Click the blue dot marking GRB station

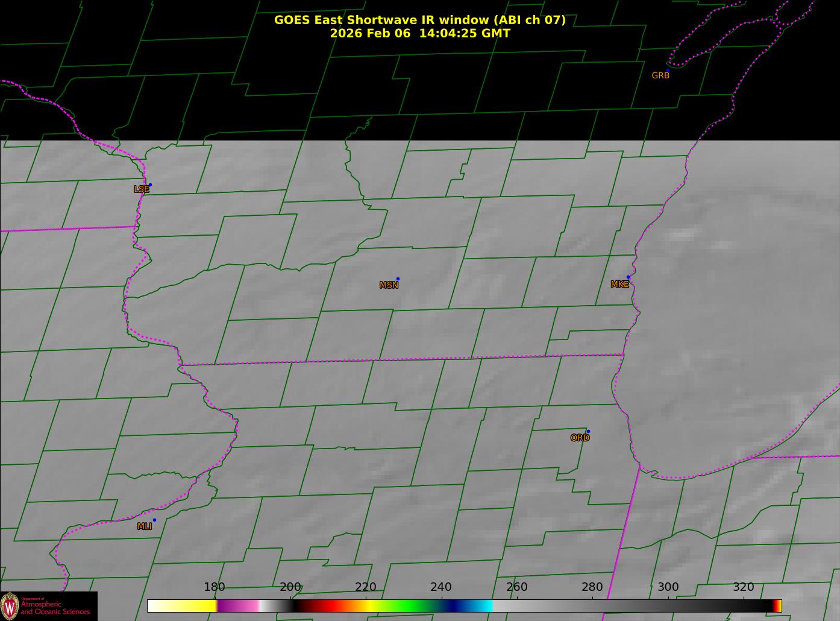click(x=668, y=70)
